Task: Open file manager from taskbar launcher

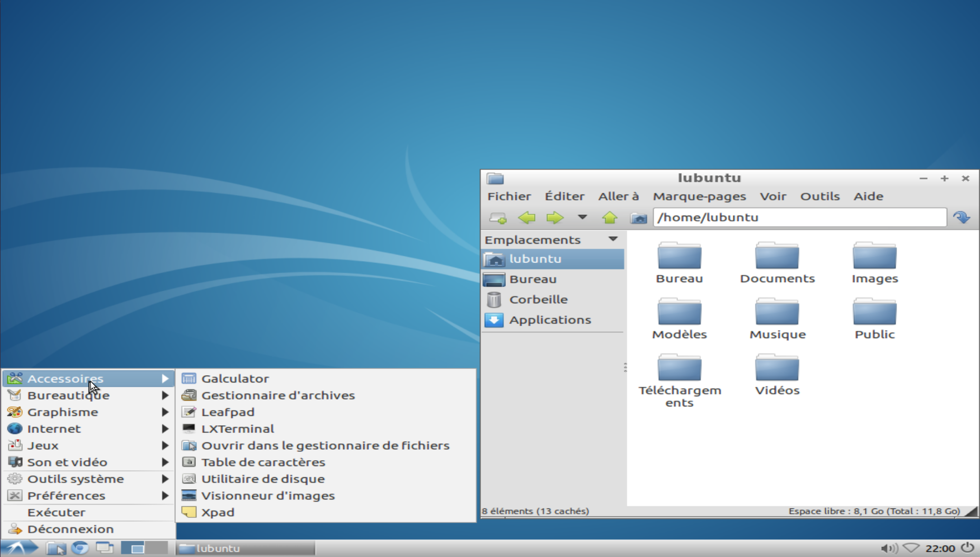Action: coord(55,549)
